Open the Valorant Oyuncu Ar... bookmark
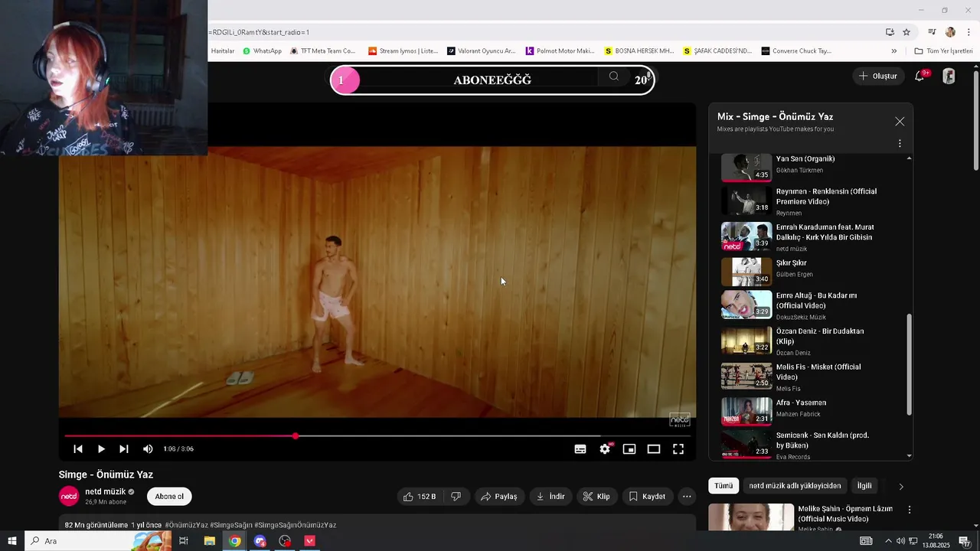980x551 pixels. pyautogui.click(x=481, y=51)
